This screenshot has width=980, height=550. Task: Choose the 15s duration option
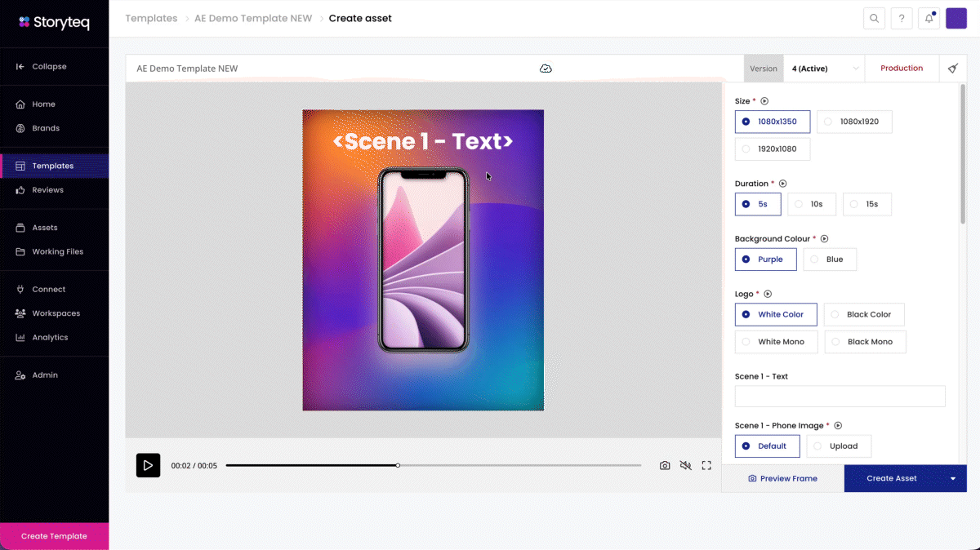tap(866, 204)
